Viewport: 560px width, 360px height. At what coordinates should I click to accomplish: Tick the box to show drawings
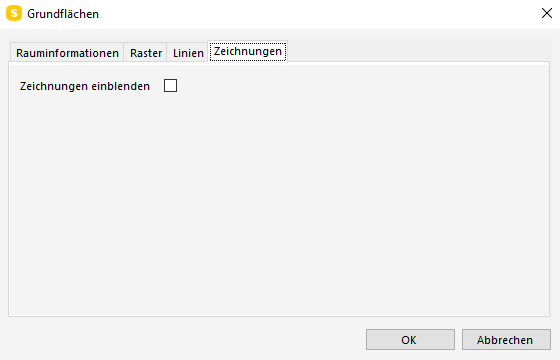pyautogui.click(x=170, y=86)
